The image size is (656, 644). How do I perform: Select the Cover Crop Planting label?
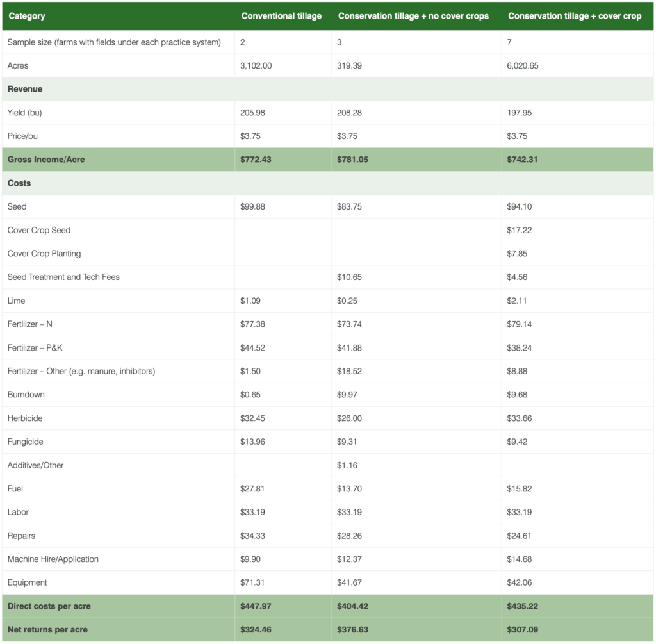coord(44,254)
